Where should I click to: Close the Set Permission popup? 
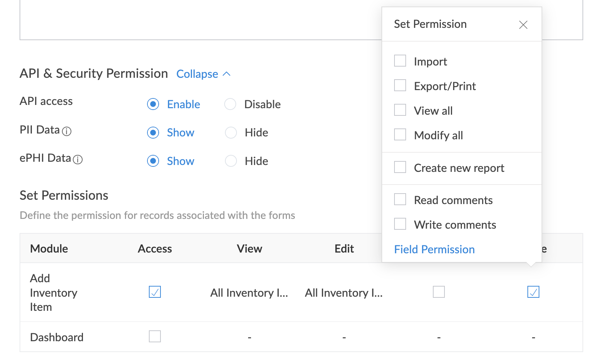(x=523, y=25)
